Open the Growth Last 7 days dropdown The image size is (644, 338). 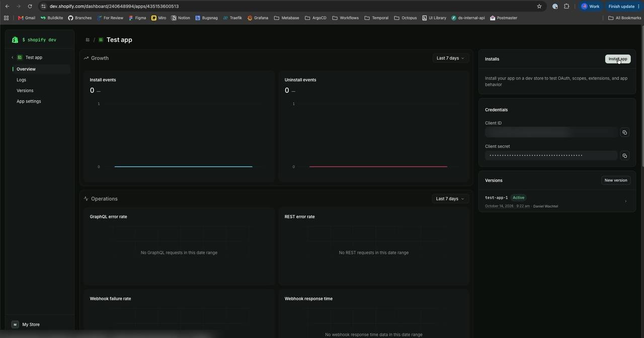tap(450, 58)
